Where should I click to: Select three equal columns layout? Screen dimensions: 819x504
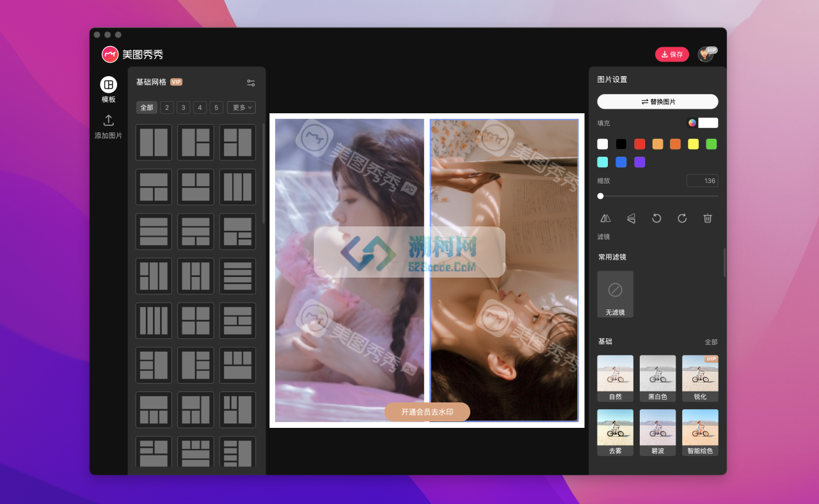[x=237, y=187]
